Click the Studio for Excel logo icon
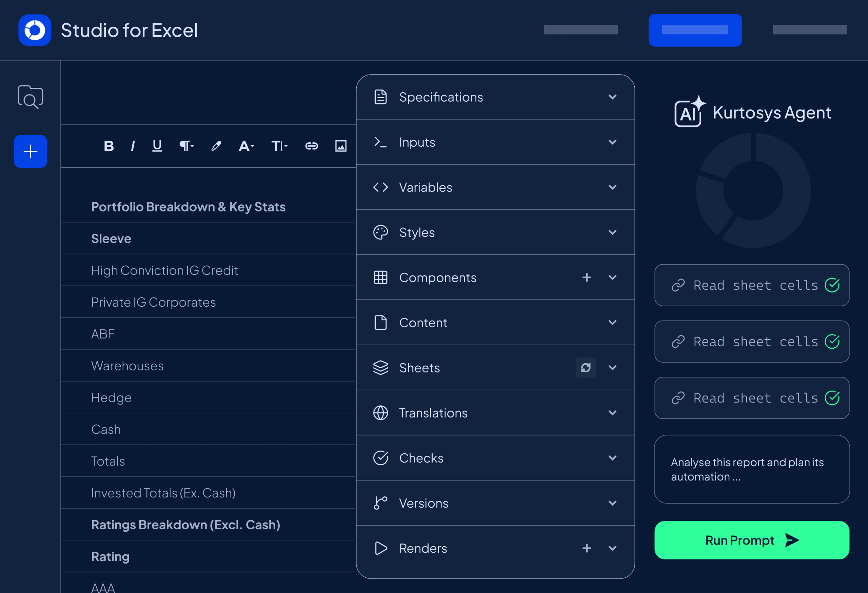Screen dimensions: 868x593 click(35, 30)
